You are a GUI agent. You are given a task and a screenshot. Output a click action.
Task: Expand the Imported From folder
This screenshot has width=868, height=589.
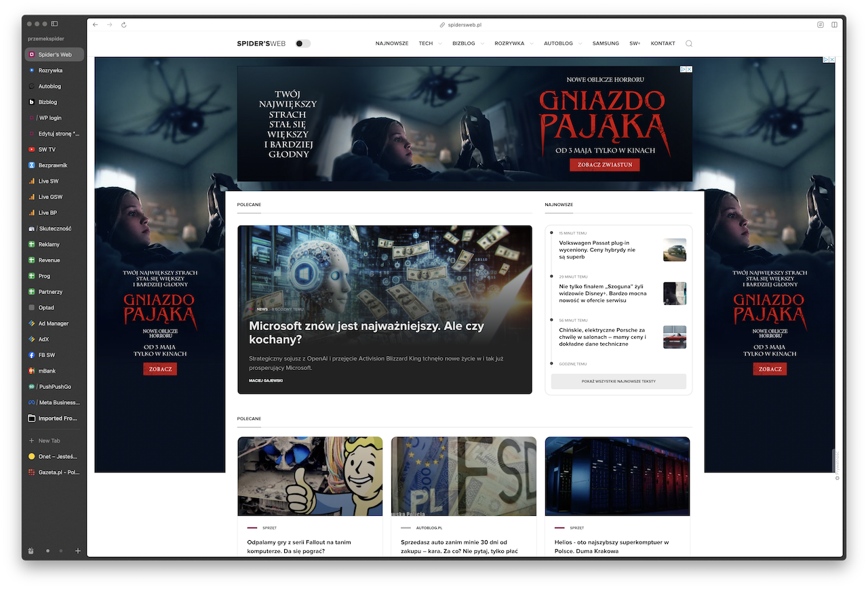pyautogui.click(x=54, y=418)
